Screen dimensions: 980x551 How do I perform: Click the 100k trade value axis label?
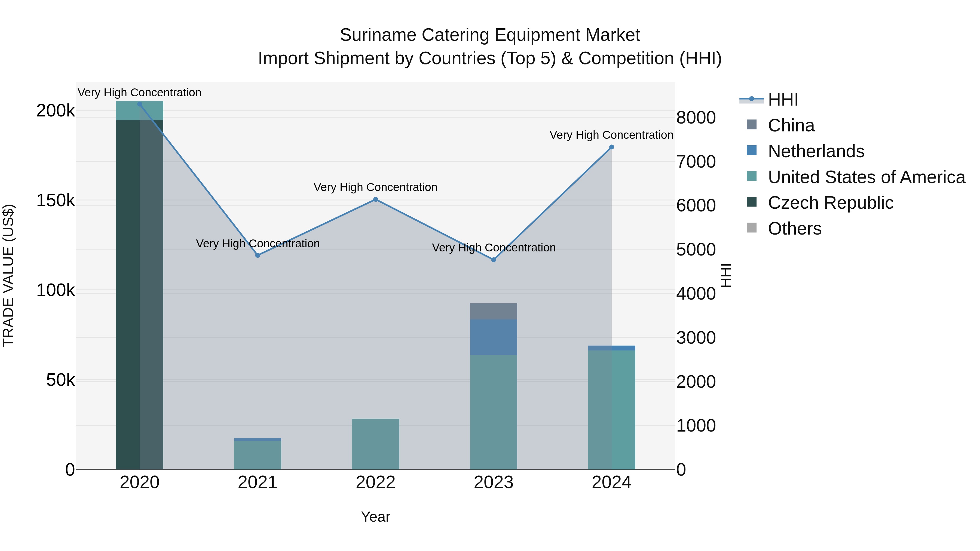[x=56, y=290]
